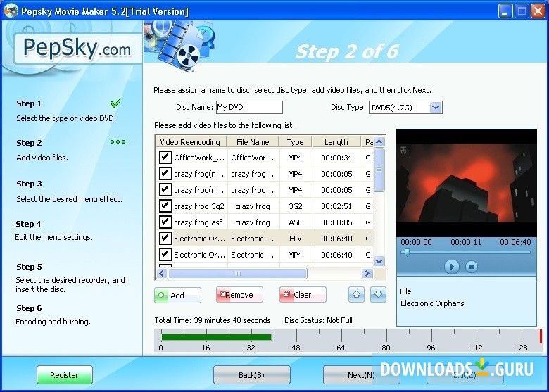Open the Disc Type dropdown
Viewport: 549px width, 392px height.
435,107
